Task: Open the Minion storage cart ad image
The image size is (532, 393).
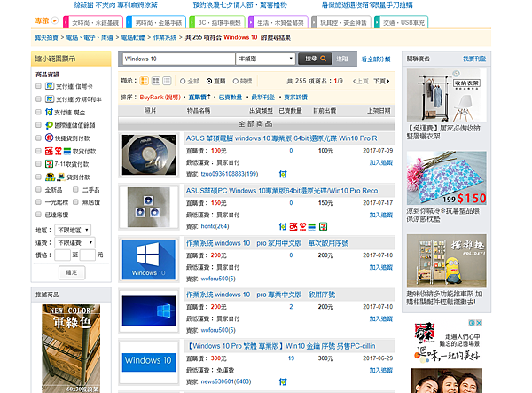Action: (447, 261)
